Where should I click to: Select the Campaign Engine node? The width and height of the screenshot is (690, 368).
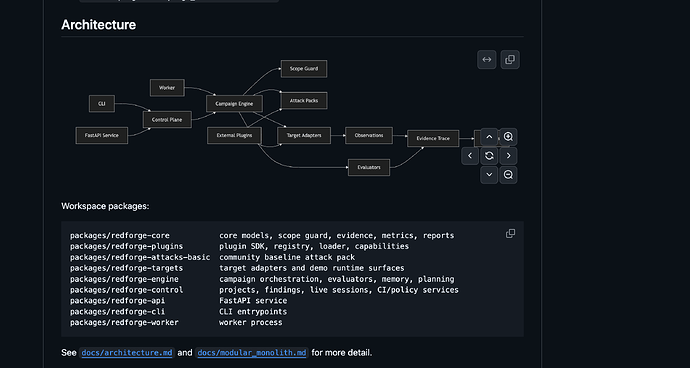click(234, 104)
